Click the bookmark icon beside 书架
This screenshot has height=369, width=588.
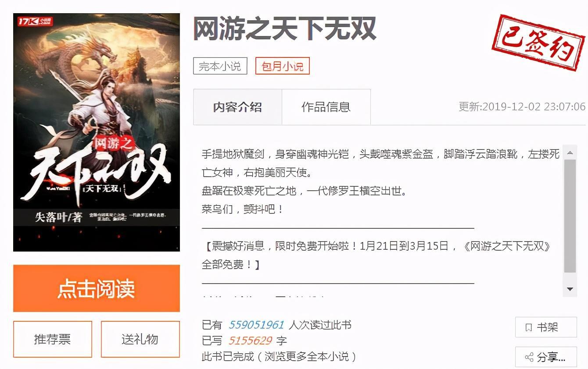click(528, 327)
